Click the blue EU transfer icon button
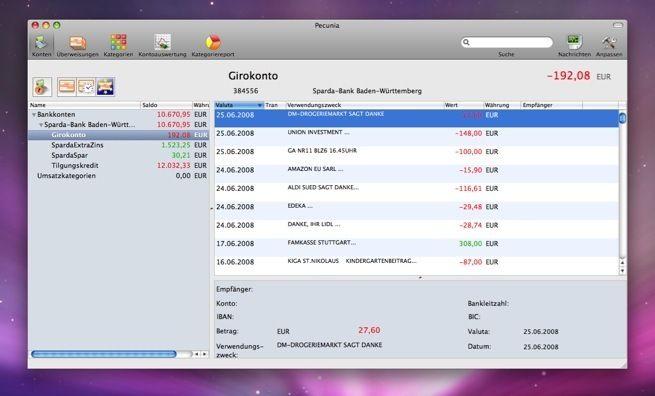Viewport: 655px width, 396px height. (105, 87)
